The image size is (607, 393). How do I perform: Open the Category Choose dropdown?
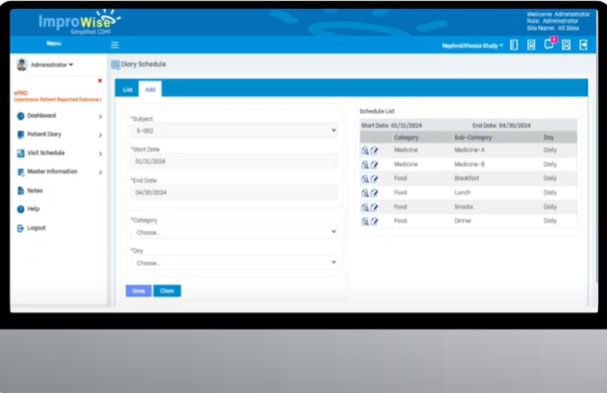click(234, 232)
